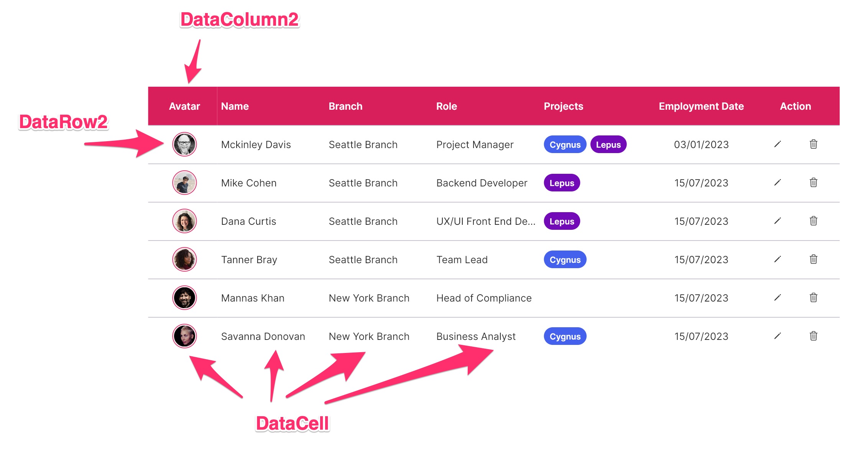Screen dimensions: 868x455
Task: Click the Savanna Donovan name cell
Action: point(263,336)
